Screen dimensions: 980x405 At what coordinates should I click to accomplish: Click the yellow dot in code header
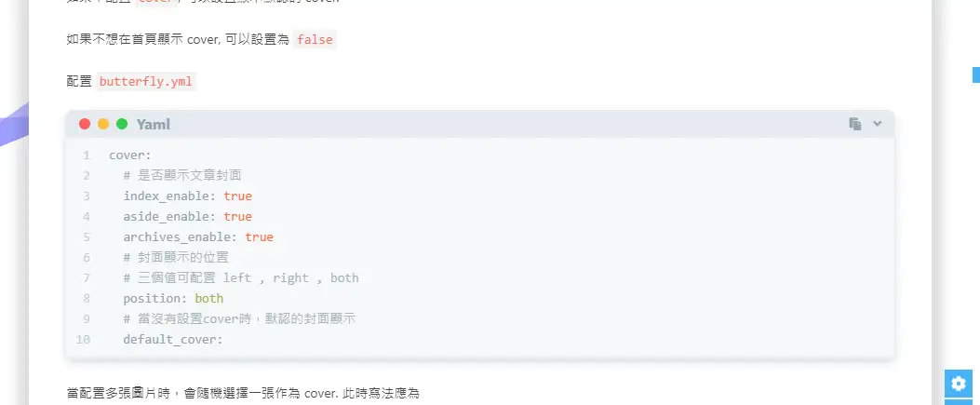[103, 124]
